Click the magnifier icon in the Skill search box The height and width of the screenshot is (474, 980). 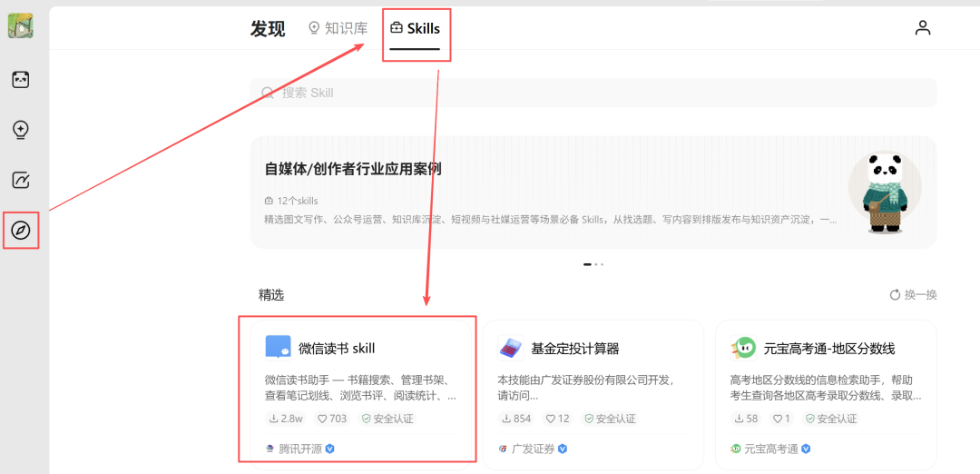[x=268, y=94]
